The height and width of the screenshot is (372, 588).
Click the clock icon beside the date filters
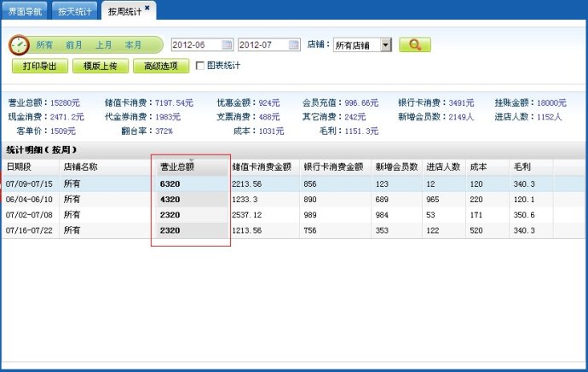(x=20, y=45)
